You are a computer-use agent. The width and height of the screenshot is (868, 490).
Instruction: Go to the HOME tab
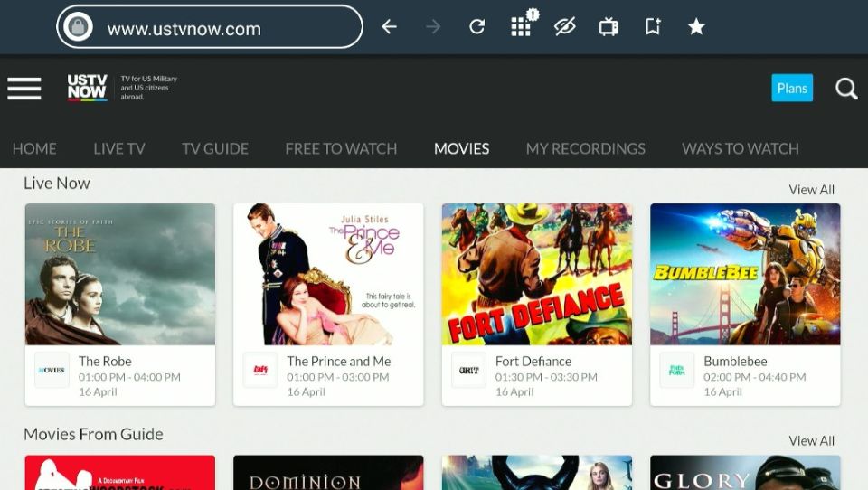coord(34,148)
